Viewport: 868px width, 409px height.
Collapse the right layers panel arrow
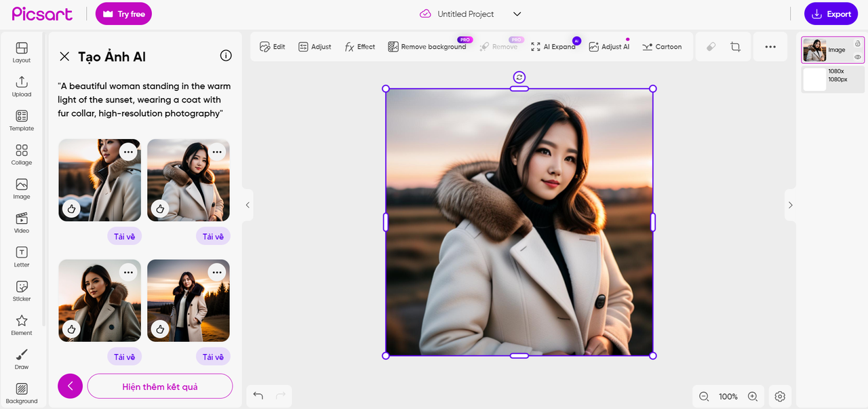tap(790, 205)
